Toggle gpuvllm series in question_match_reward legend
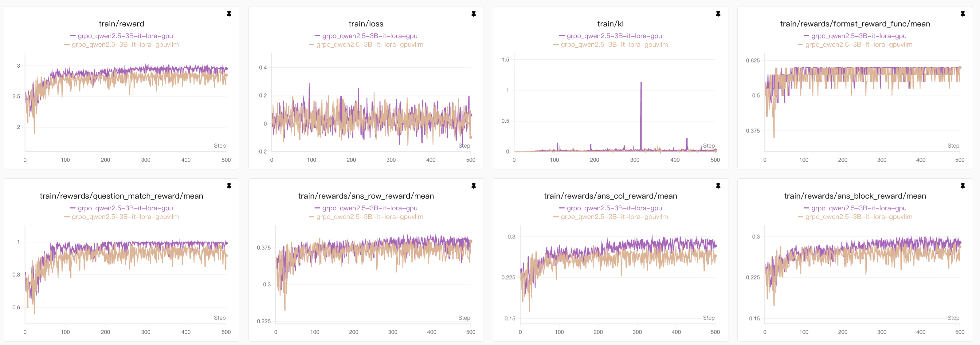Image resolution: width=980 pixels, height=345 pixels. tap(125, 217)
